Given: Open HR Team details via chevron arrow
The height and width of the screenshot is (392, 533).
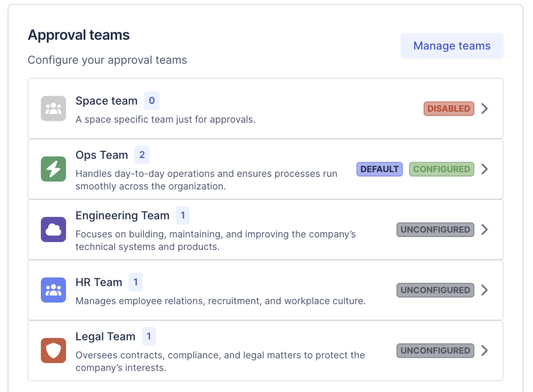Looking at the screenshot, I should click(484, 290).
